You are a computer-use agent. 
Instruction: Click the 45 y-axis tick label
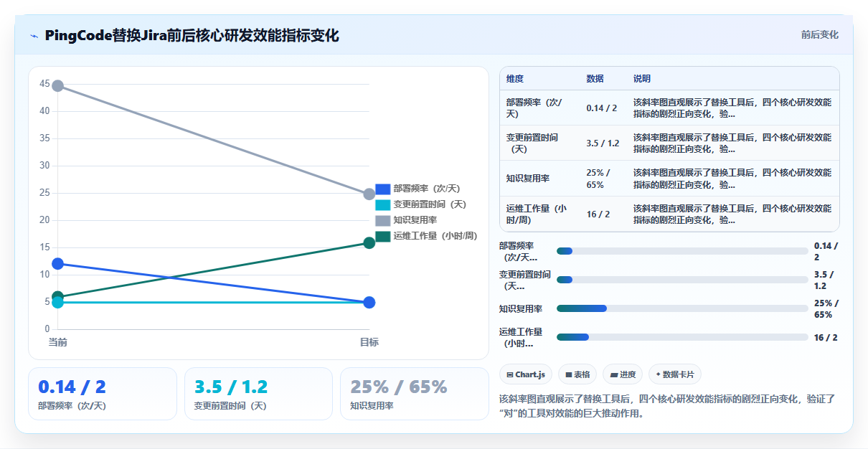point(44,84)
